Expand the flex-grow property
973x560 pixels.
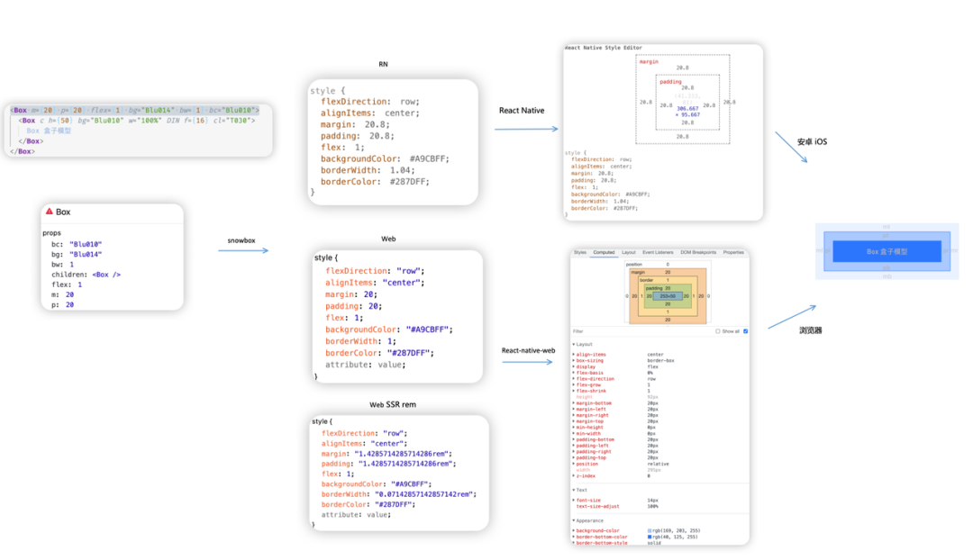click(x=573, y=385)
